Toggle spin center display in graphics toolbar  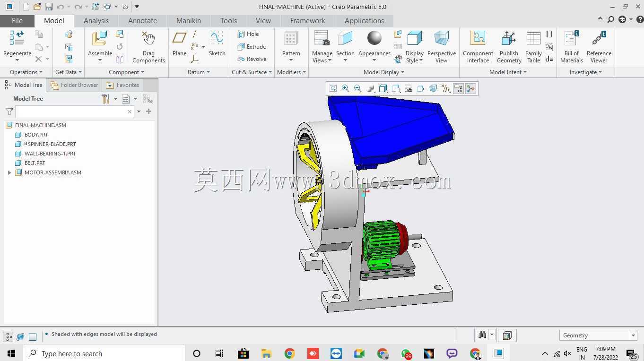pos(470,88)
